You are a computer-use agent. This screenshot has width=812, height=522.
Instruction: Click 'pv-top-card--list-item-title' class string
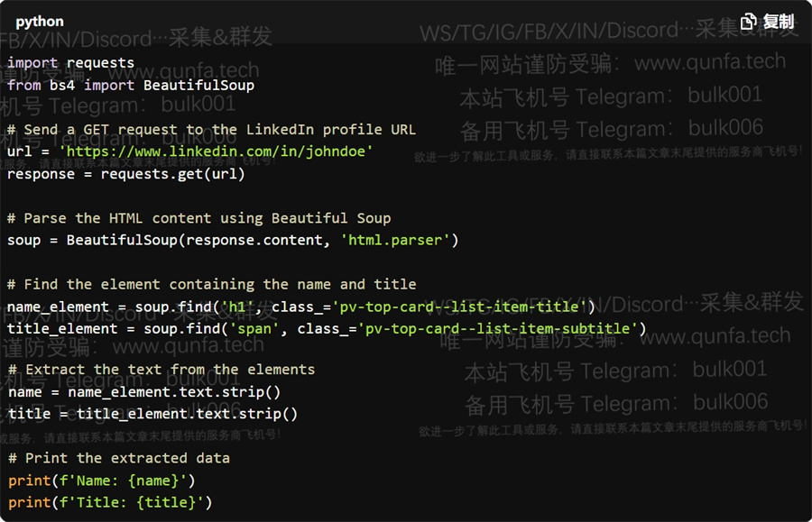click(x=459, y=307)
